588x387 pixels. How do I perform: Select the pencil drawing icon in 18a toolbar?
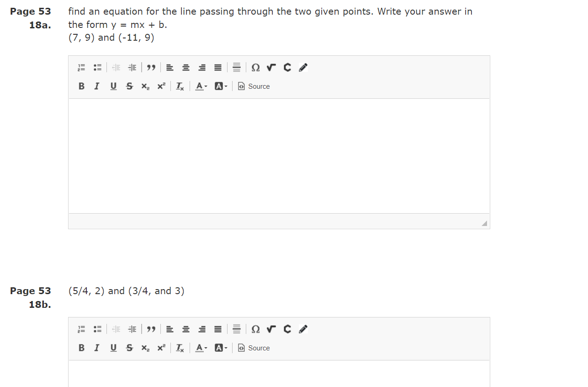[x=303, y=67]
